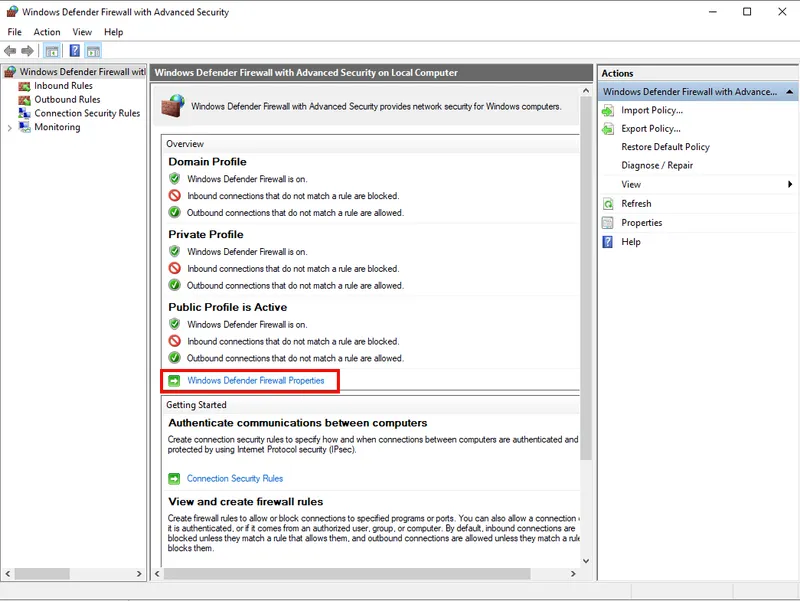
Task: Click the Back arrow in the toolbar
Action: tap(10, 51)
